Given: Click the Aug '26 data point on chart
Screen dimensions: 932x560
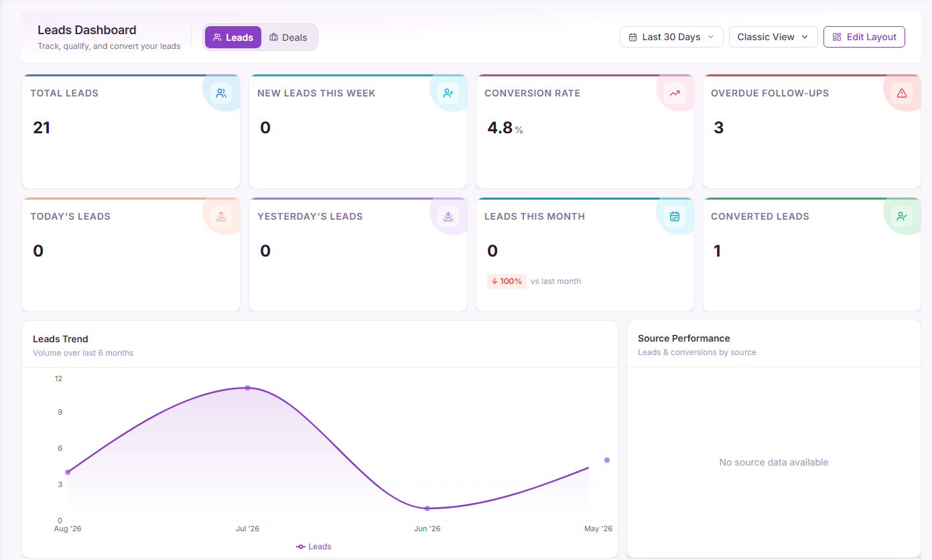Looking at the screenshot, I should [68, 472].
